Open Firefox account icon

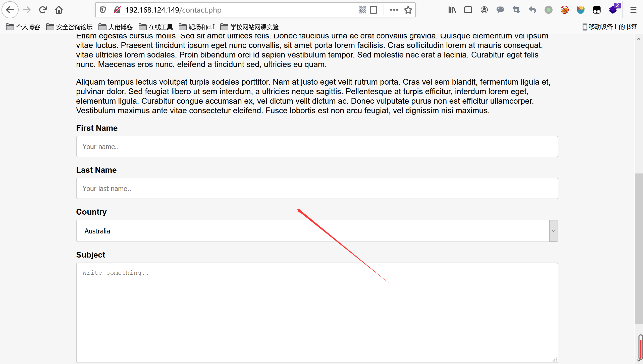tap(484, 10)
